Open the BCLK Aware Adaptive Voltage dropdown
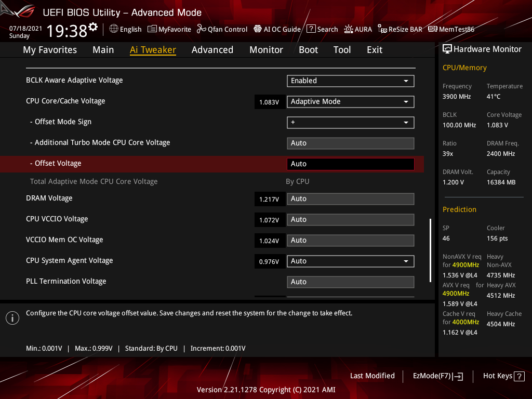The image size is (532, 399). pos(350,81)
